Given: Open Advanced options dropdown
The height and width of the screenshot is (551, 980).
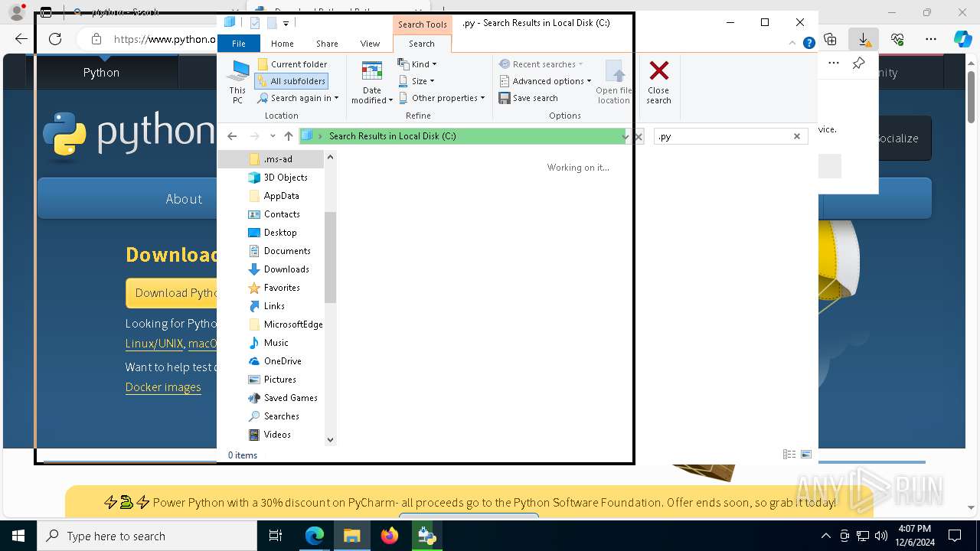Looking at the screenshot, I should tap(545, 81).
